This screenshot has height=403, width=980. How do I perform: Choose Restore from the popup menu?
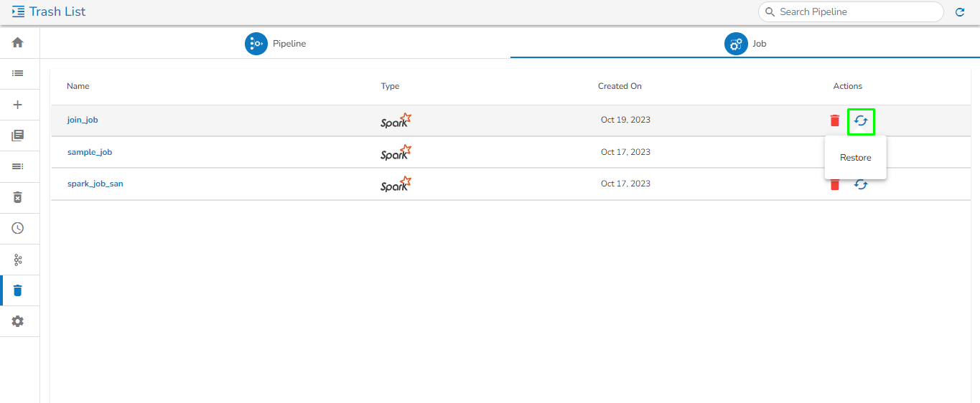point(855,158)
